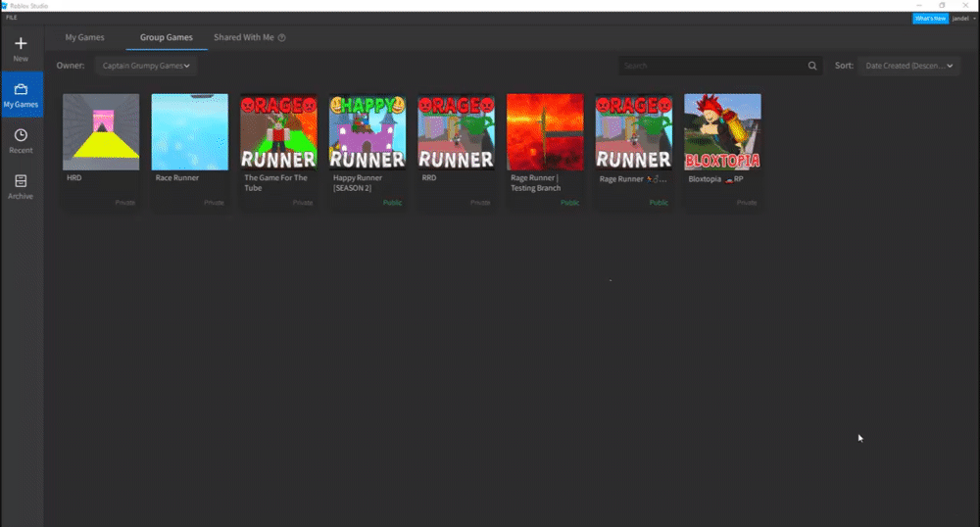Select the Group Games tab
980x527 pixels.
click(167, 37)
